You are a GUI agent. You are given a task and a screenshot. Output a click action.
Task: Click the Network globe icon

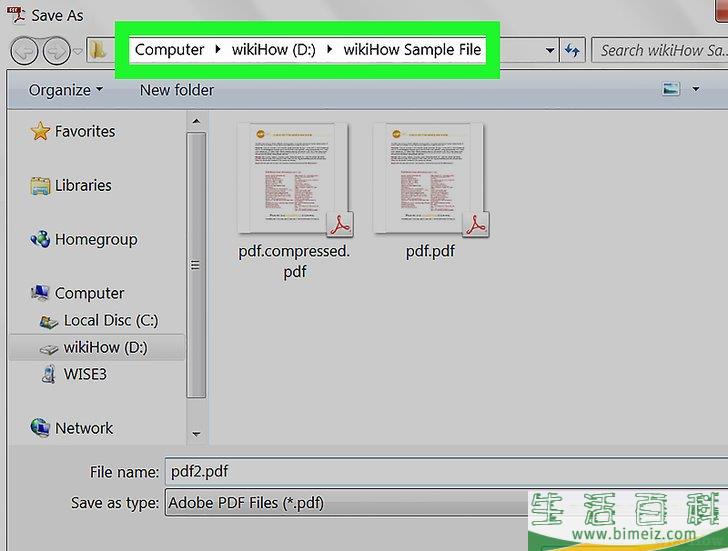(x=40, y=427)
